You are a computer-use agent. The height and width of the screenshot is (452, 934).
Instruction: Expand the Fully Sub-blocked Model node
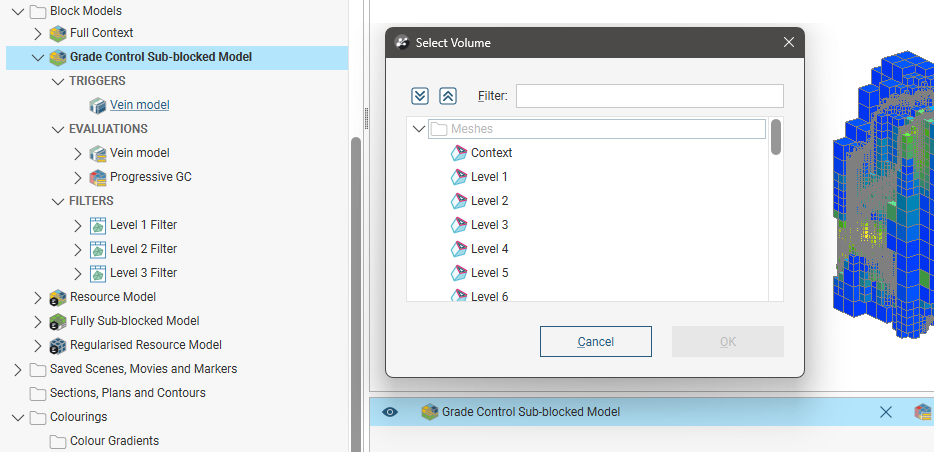pos(38,321)
